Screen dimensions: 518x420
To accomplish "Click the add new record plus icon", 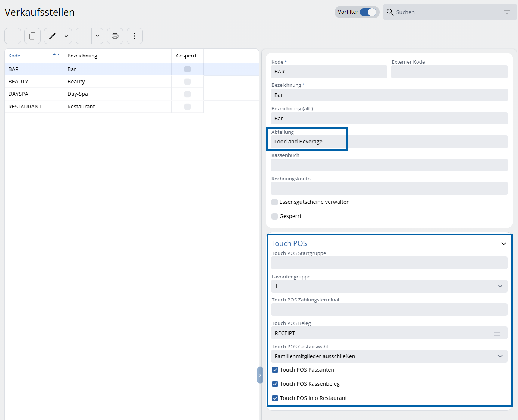I will coord(13,36).
